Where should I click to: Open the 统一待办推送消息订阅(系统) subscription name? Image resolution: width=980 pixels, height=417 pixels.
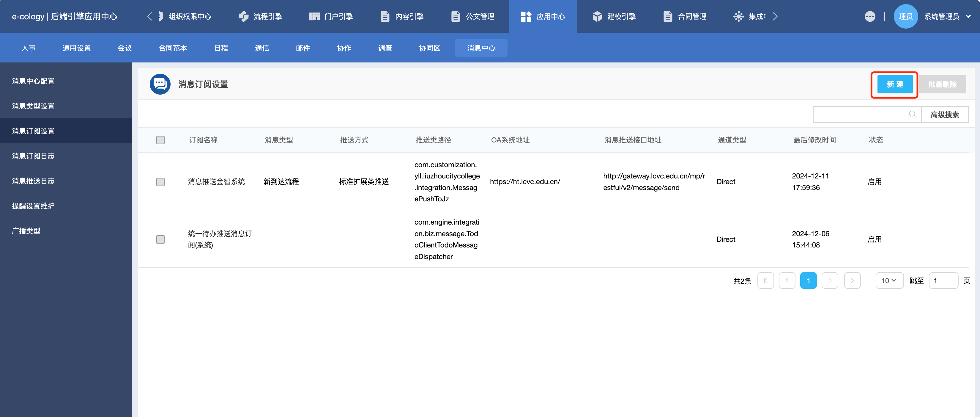[x=220, y=239]
